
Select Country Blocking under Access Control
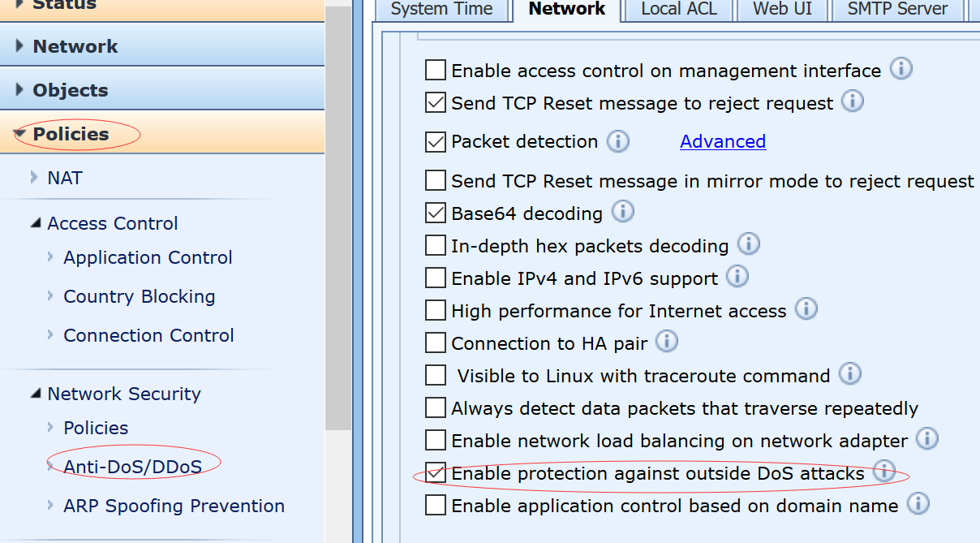(140, 296)
